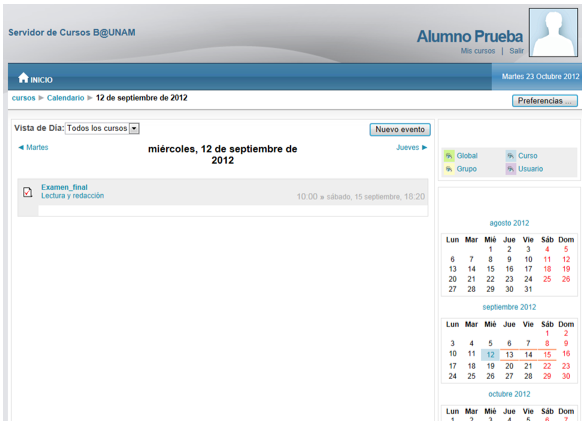Image resolution: width=585 pixels, height=434 pixels.
Task: Open the Todos los cursos dropdown
Action: 102,128
